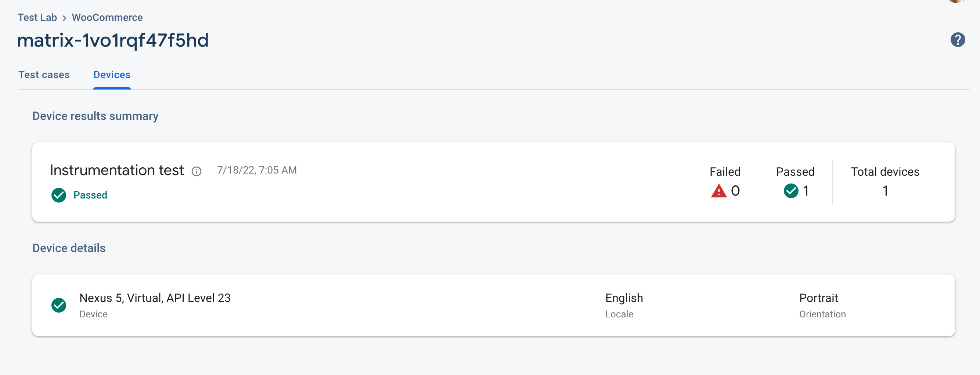Click the breadcrumb chevron separator arrow
980x375 pixels.
(64, 18)
